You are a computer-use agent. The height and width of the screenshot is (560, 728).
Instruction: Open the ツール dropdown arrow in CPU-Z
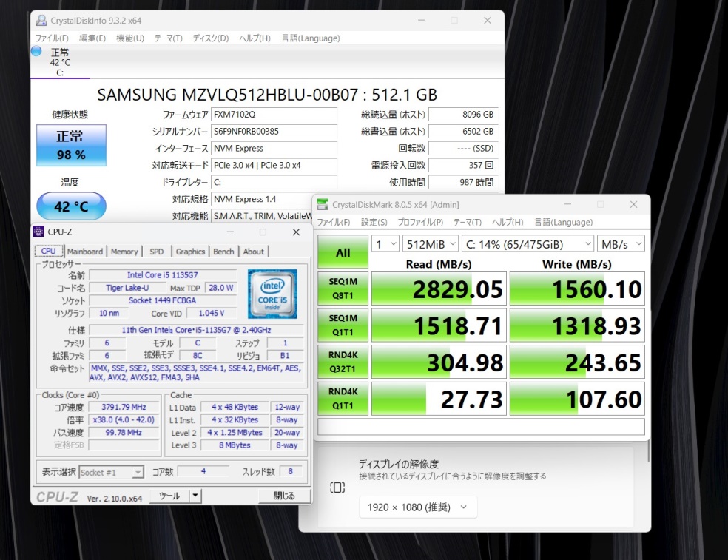tap(195, 496)
